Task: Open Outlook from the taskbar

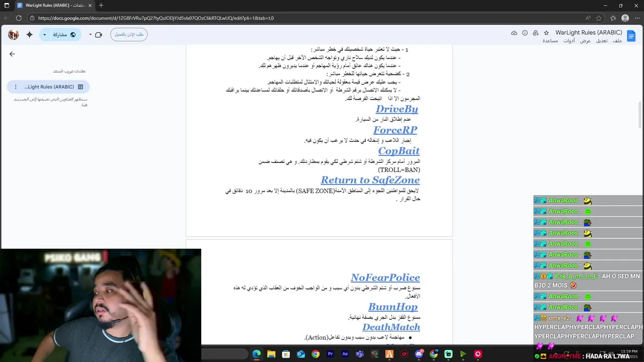Action: pyautogui.click(x=301, y=354)
